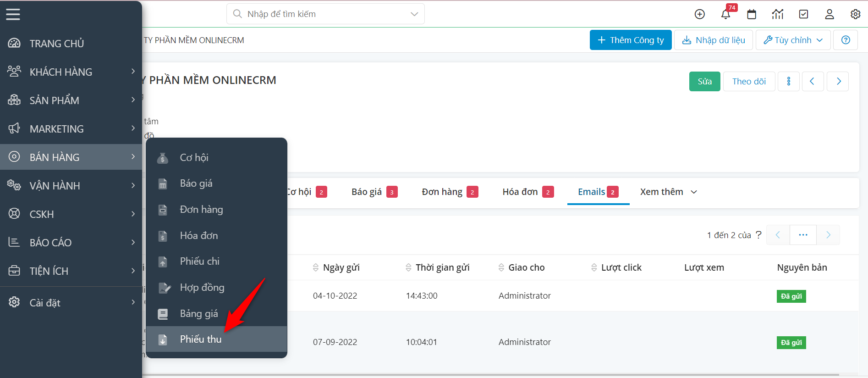Expand the Tùy chỉnh dropdown
This screenshot has height=378, width=868.
[x=793, y=40]
